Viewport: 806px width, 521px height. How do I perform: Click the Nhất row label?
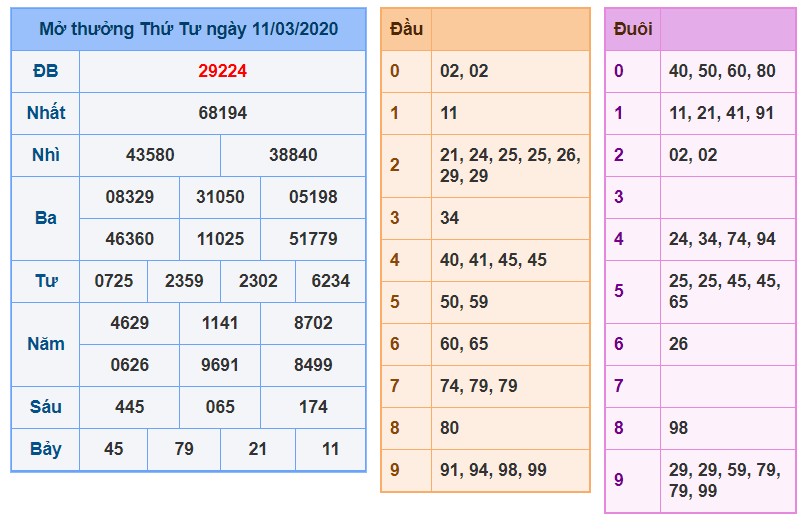45,113
